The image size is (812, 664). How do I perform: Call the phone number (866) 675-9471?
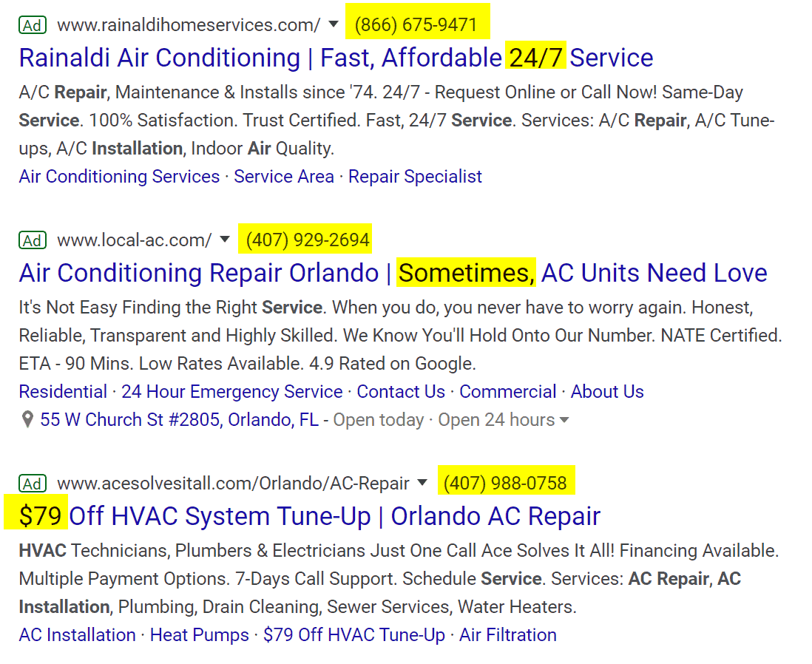point(416,25)
